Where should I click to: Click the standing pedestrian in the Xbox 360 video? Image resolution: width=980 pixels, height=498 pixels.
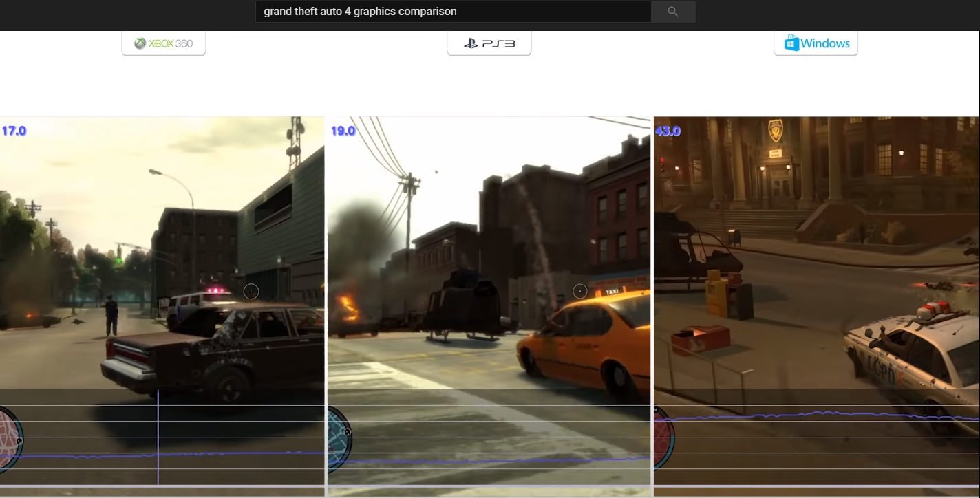click(111, 315)
